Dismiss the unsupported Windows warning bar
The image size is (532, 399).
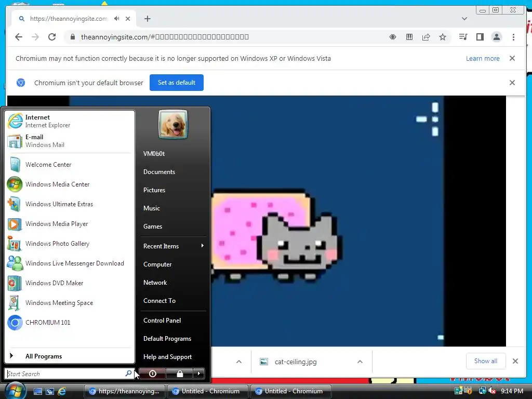tap(512, 58)
